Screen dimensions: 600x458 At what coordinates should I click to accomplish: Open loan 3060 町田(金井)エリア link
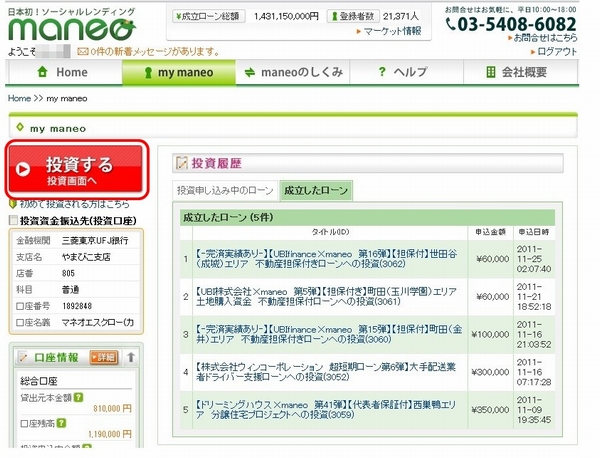tap(329, 334)
